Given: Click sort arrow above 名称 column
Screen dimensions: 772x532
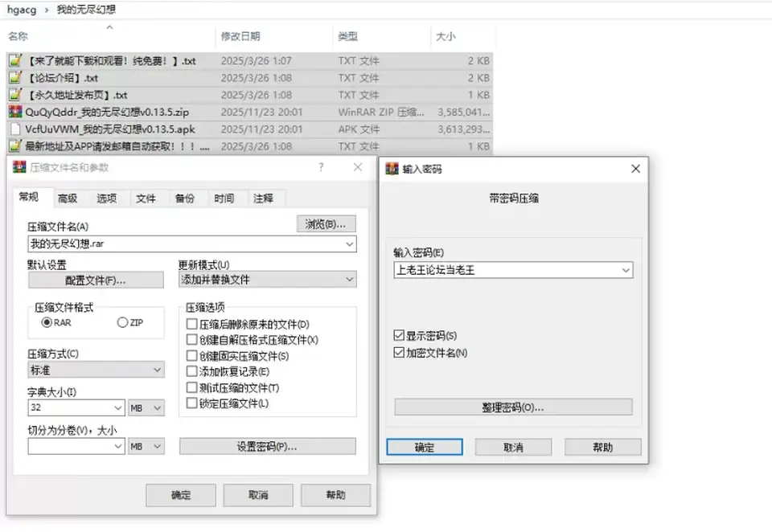Looking at the screenshot, I should (110, 27).
